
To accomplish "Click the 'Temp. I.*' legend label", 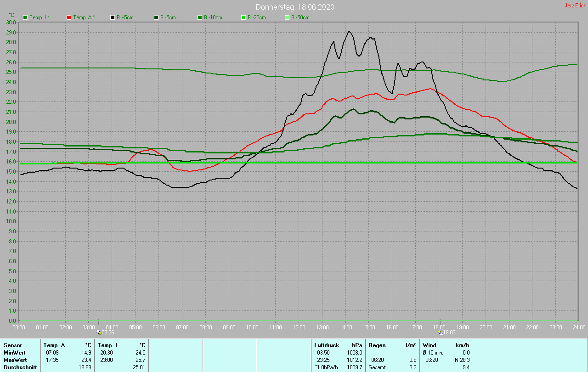I will pos(40,17).
